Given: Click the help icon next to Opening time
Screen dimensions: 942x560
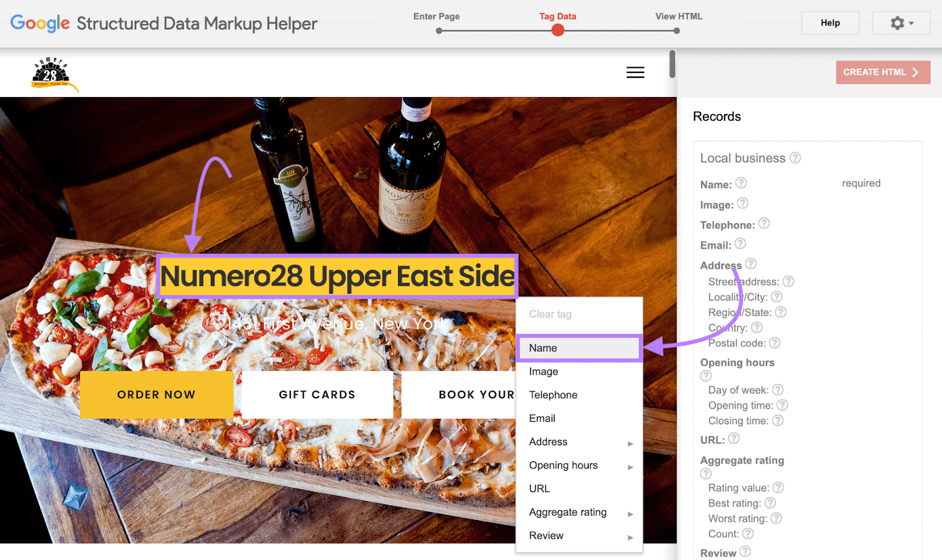Looking at the screenshot, I should [782, 405].
